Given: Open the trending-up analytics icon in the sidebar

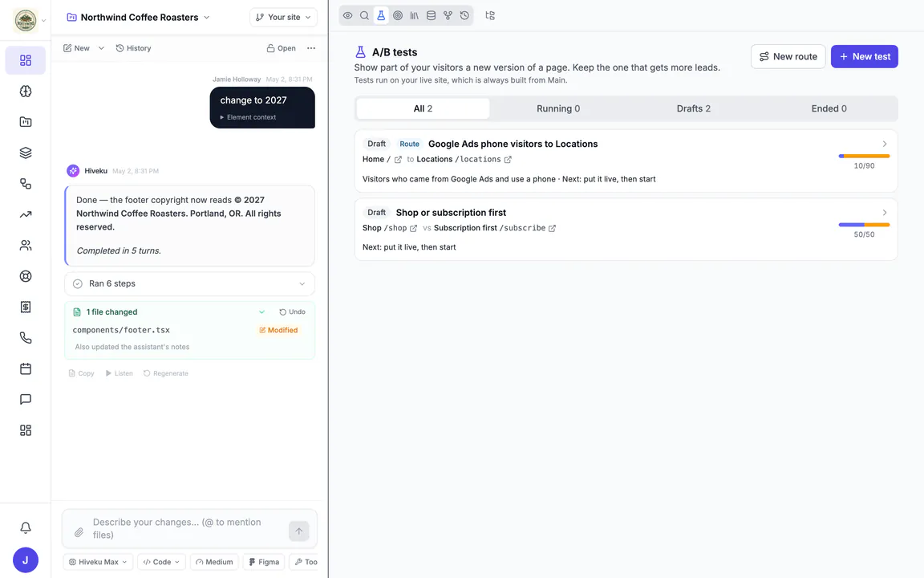Looking at the screenshot, I should (x=26, y=214).
